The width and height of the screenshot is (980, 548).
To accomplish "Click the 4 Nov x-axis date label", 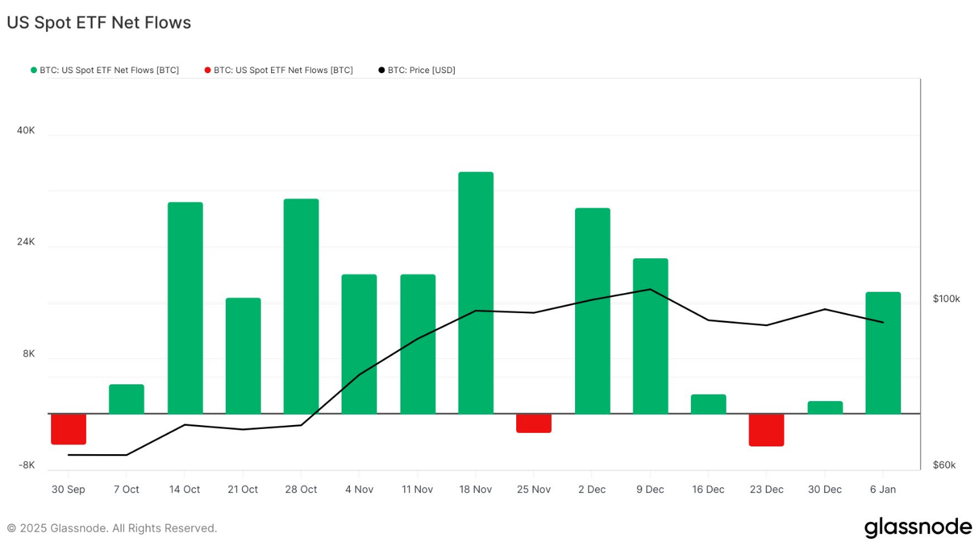I will 359,489.
